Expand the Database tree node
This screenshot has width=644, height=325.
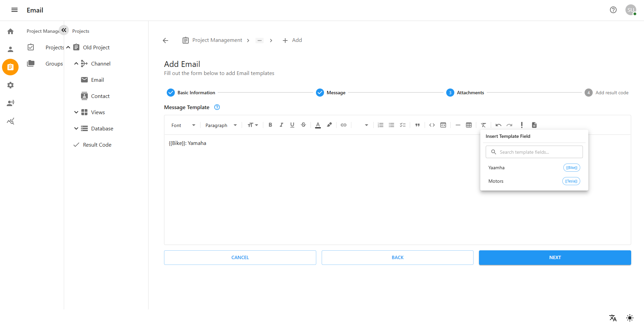(x=76, y=128)
